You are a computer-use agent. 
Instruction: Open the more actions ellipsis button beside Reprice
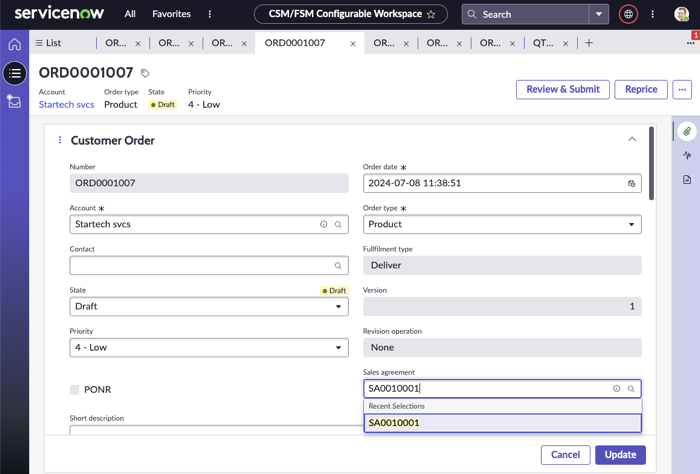[x=682, y=90]
